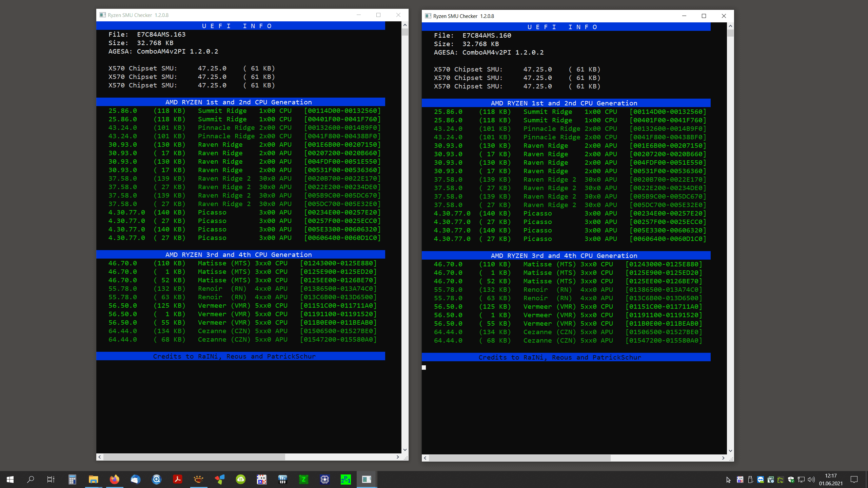Click AGESA ComboAM4v2PI 1.2.0.2 in left window
This screenshot has height=488, width=868.
pyautogui.click(x=163, y=51)
